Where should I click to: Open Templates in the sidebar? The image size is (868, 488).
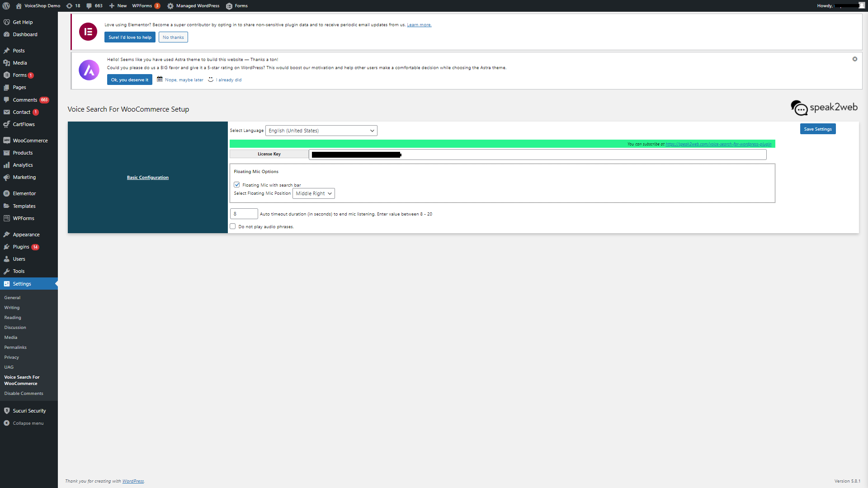click(29, 206)
